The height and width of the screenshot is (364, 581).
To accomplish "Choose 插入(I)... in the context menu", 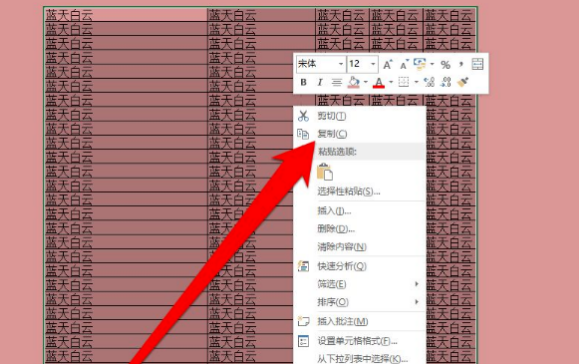I will coord(359,211).
